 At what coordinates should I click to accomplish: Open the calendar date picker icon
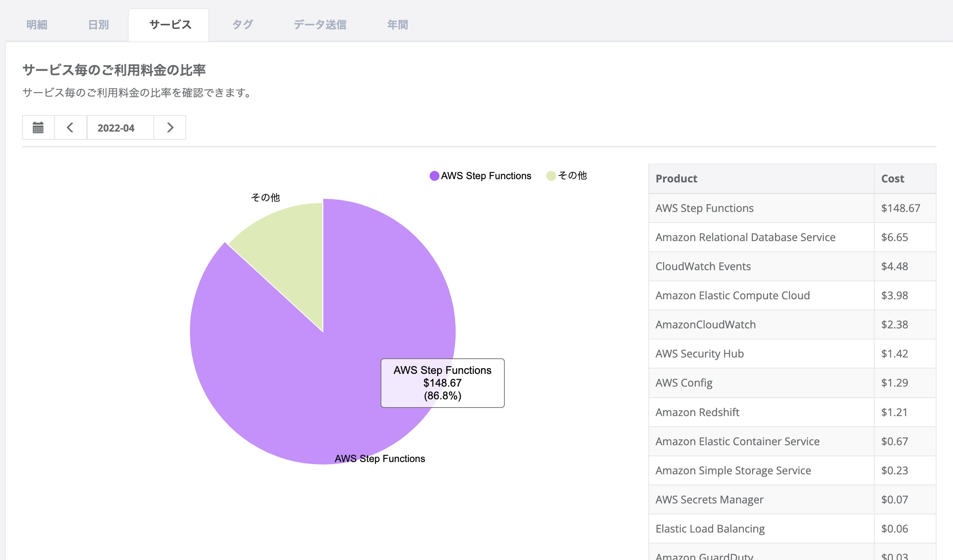point(38,127)
